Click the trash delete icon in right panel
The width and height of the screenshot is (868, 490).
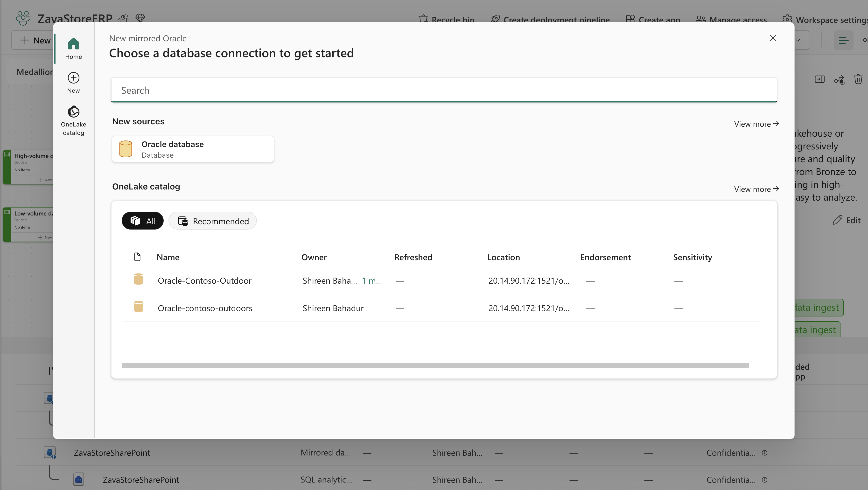858,79
